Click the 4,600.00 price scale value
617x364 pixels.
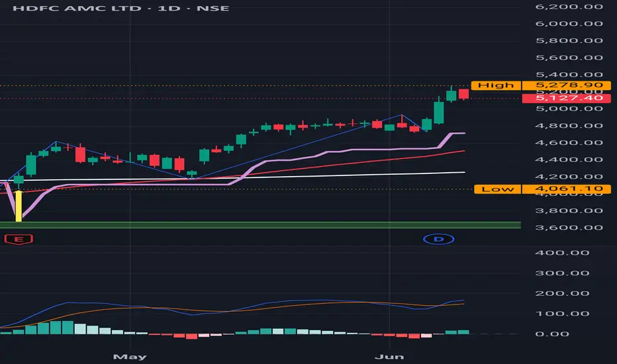coord(569,142)
